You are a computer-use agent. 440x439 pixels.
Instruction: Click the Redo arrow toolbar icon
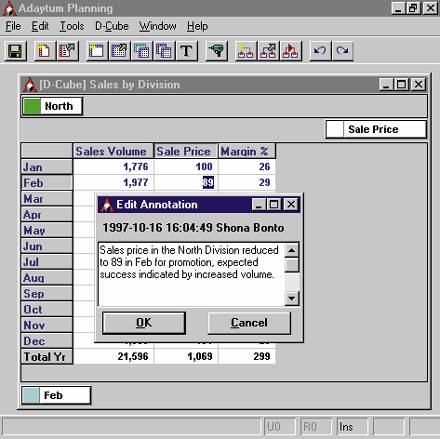[x=342, y=51]
